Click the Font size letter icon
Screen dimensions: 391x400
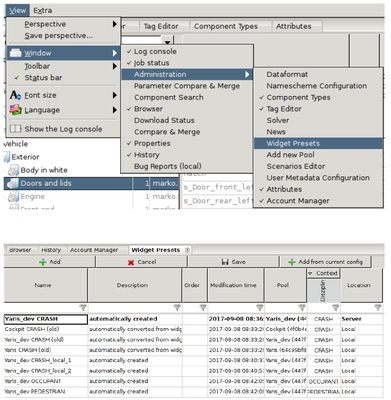[x=15, y=95]
